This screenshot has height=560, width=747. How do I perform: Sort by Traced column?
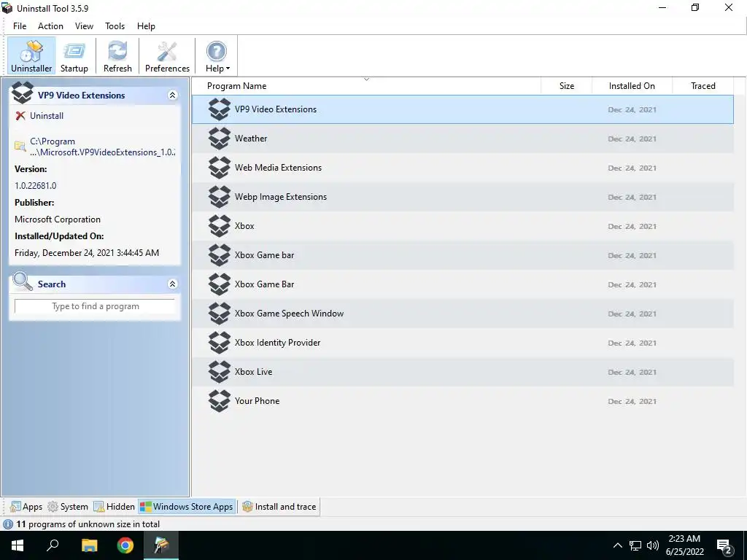click(703, 86)
